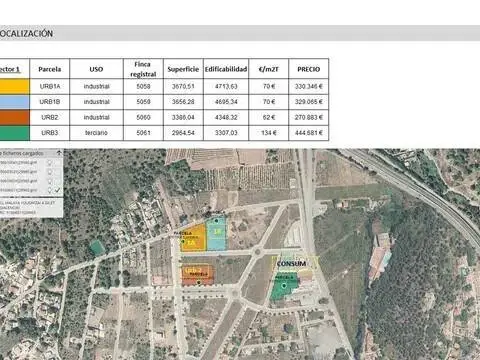Image resolution: width=480 pixels, height=360 pixels.
Task: Select the dark orange swatch of row URB2
Action: pyautogui.click(x=14, y=117)
